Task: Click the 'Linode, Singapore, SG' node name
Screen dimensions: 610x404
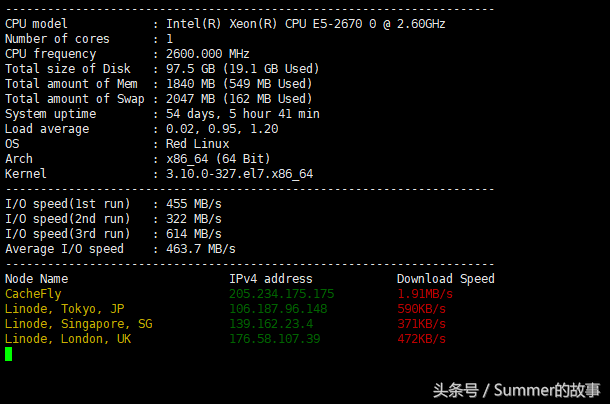Action: [79, 324]
